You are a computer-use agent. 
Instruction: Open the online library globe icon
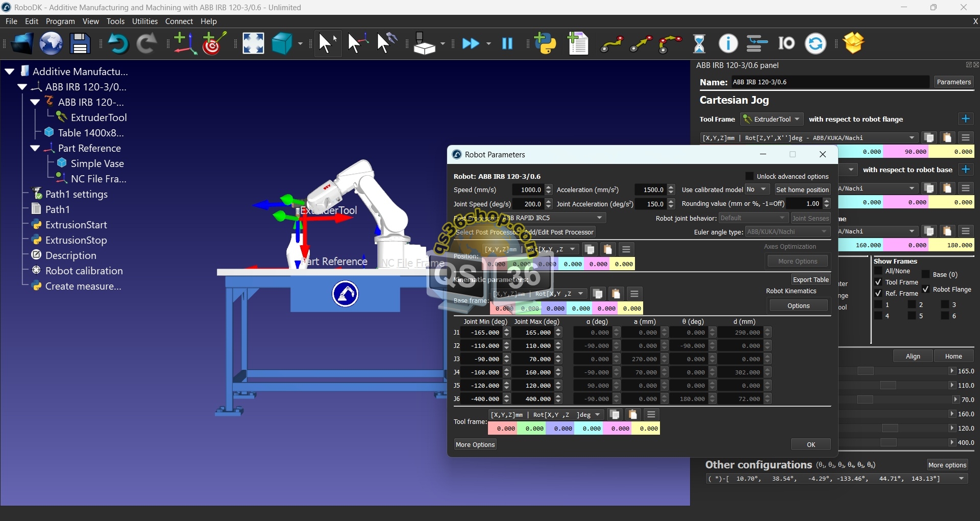[x=51, y=44]
